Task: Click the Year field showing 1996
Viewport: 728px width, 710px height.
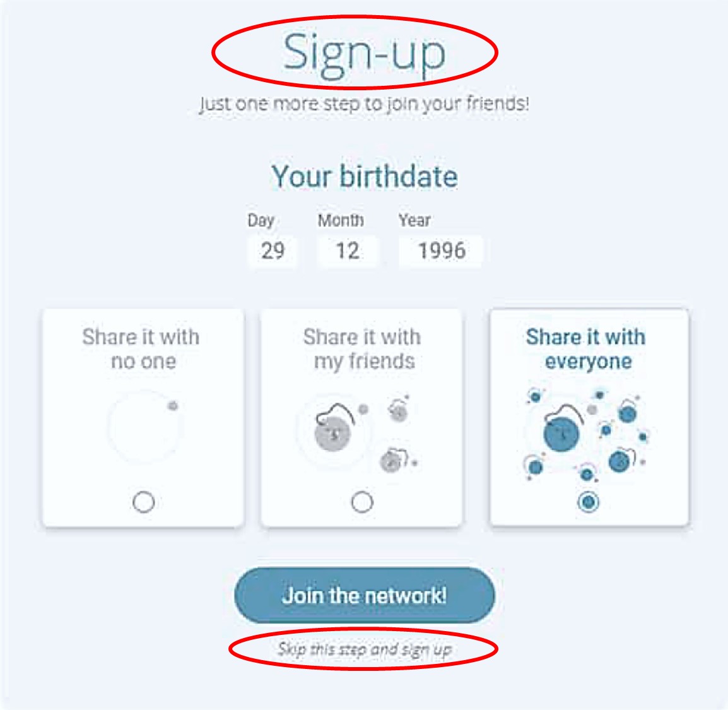Action: point(440,251)
